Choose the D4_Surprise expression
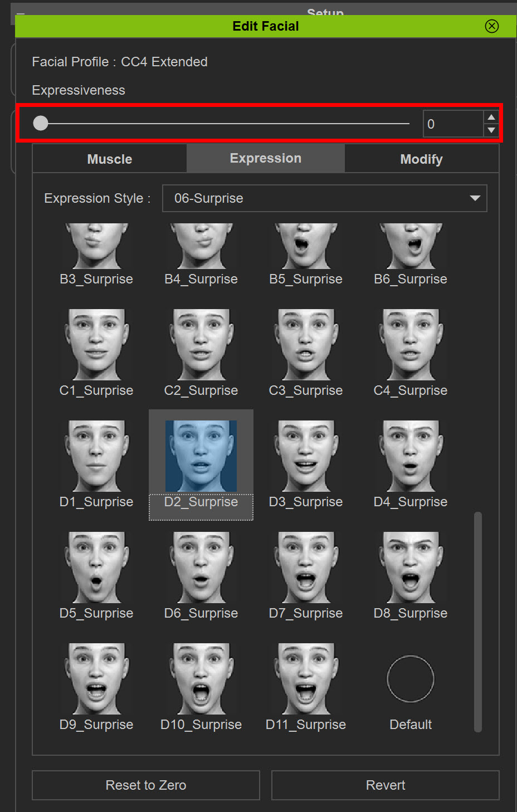The height and width of the screenshot is (812, 517). (411, 456)
